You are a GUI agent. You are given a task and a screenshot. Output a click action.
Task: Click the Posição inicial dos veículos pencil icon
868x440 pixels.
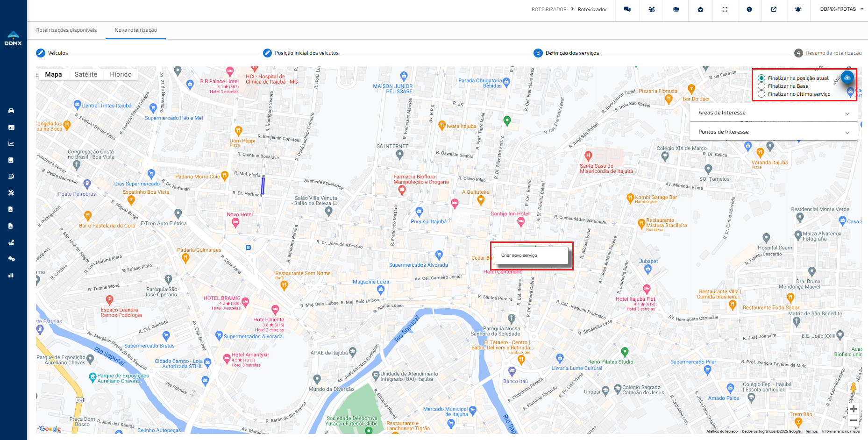point(267,53)
